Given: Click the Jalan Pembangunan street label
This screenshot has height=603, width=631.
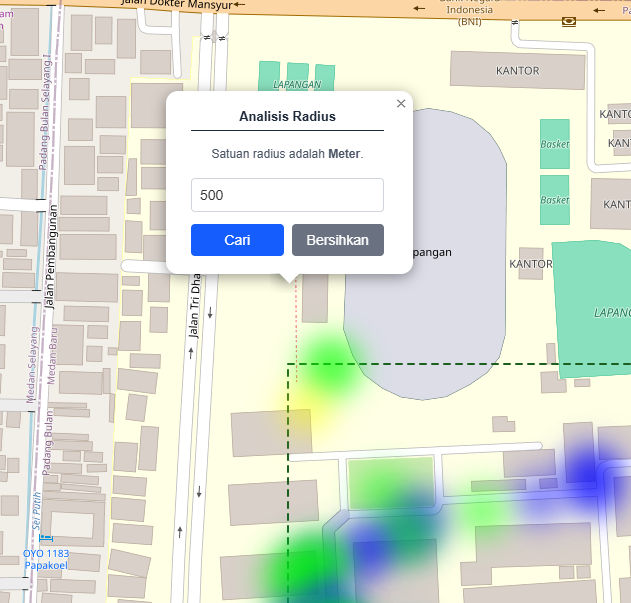Looking at the screenshot, I should pos(51,257).
